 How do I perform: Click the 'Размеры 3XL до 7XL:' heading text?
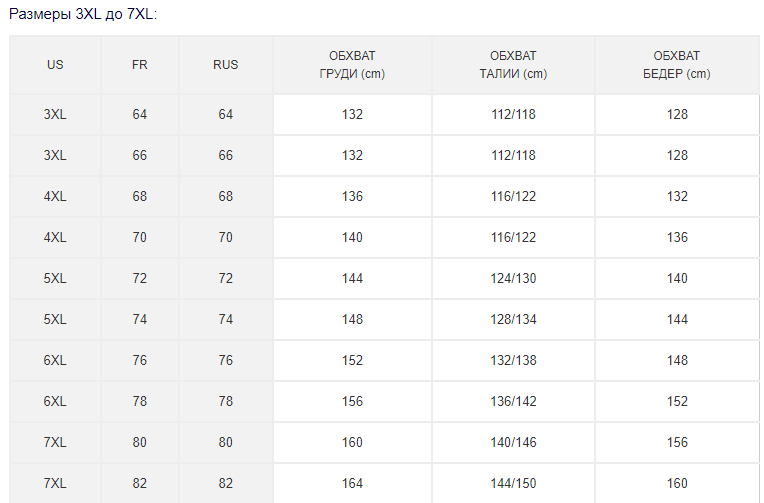83,15
